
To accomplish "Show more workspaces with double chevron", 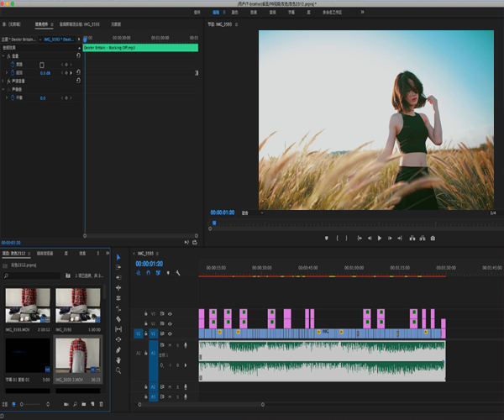I will click(363, 13).
